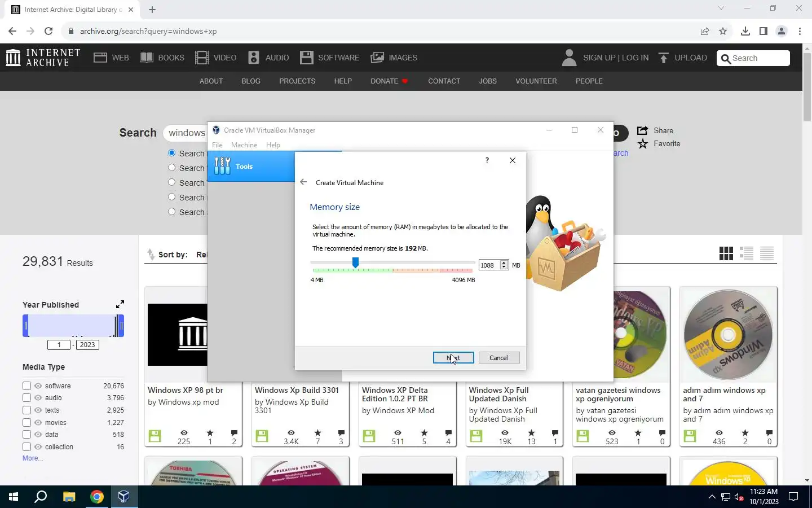Open the Audio section icon
Image resolution: width=812 pixels, height=508 pixels.
tap(254, 58)
